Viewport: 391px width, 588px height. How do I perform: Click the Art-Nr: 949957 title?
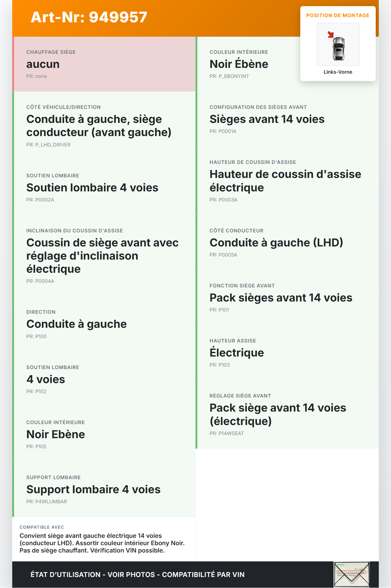click(89, 17)
